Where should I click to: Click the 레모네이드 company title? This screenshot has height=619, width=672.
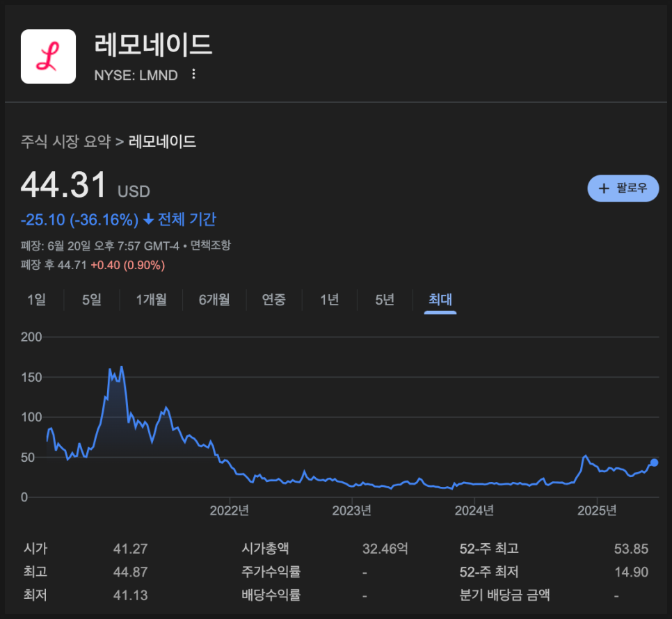pyautogui.click(x=154, y=44)
